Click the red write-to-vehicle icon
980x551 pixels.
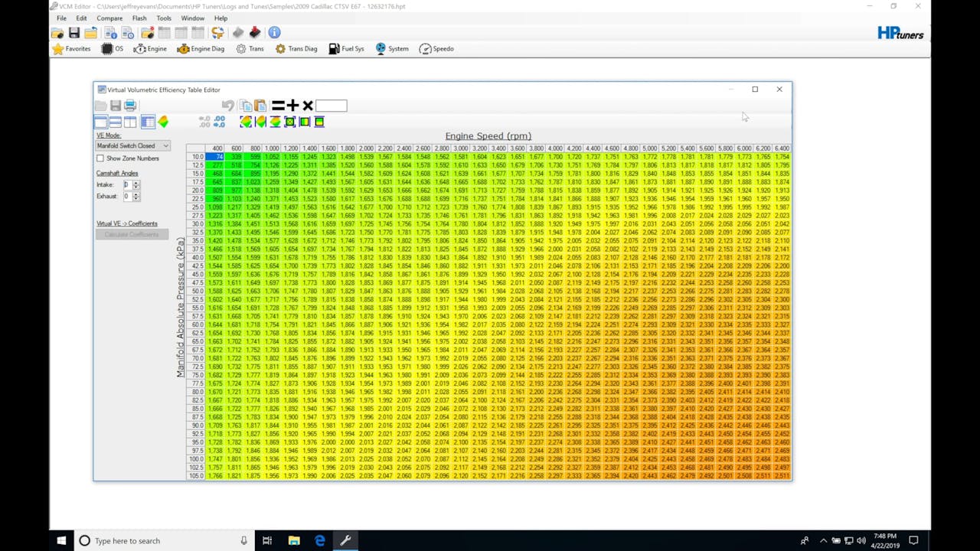click(x=255, y=33)
